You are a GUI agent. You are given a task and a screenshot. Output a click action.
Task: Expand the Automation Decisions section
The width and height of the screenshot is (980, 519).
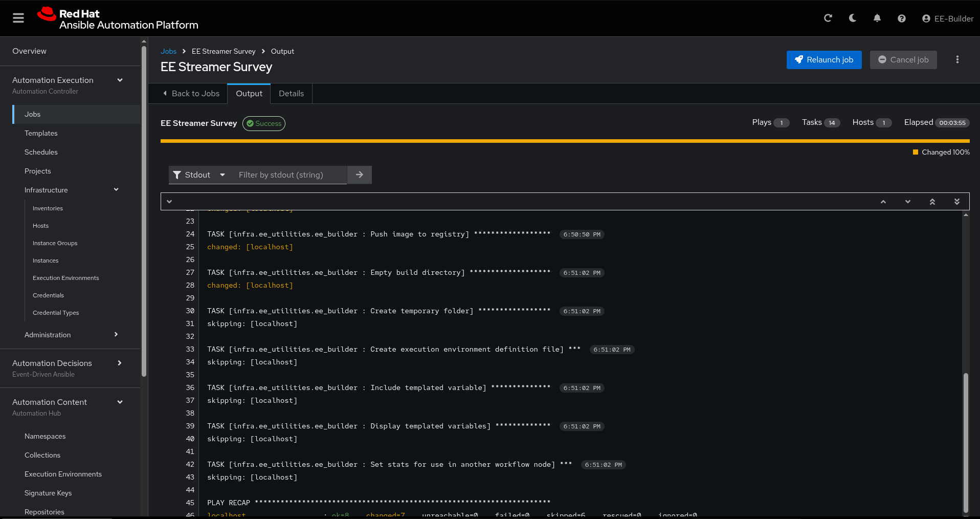pyautogui.click(x=120, y=363)
